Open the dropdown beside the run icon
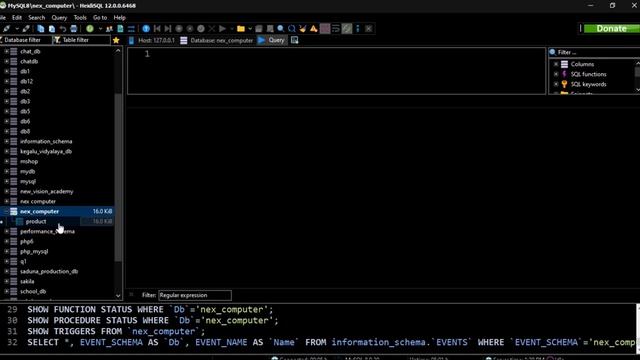Image resolution: width=640 pixels, height=360 pixels. click(231, 29)
